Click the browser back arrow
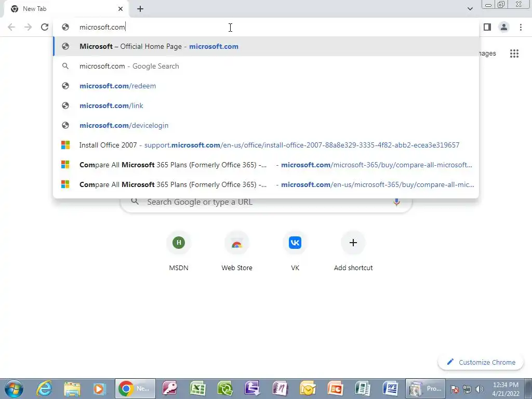Image resolution: width=532 pixels, height=399 pixels. [x=11, y=27]
